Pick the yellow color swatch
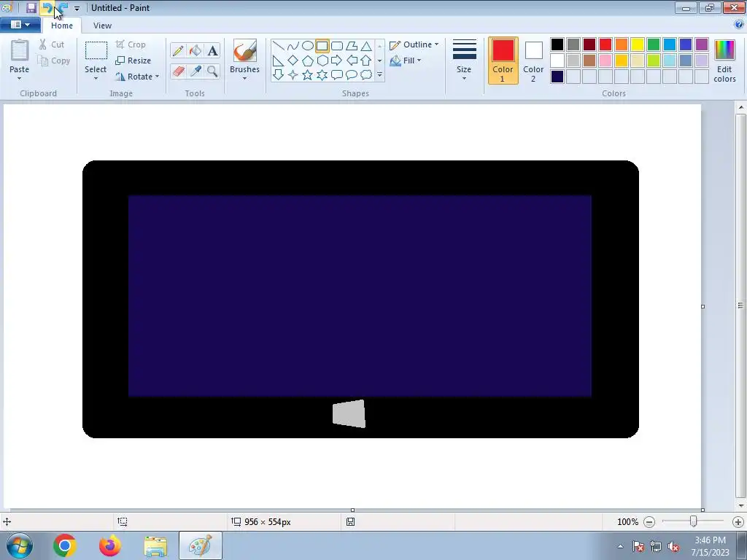Viewport: 747px width, 560px height. click(638, 44)
